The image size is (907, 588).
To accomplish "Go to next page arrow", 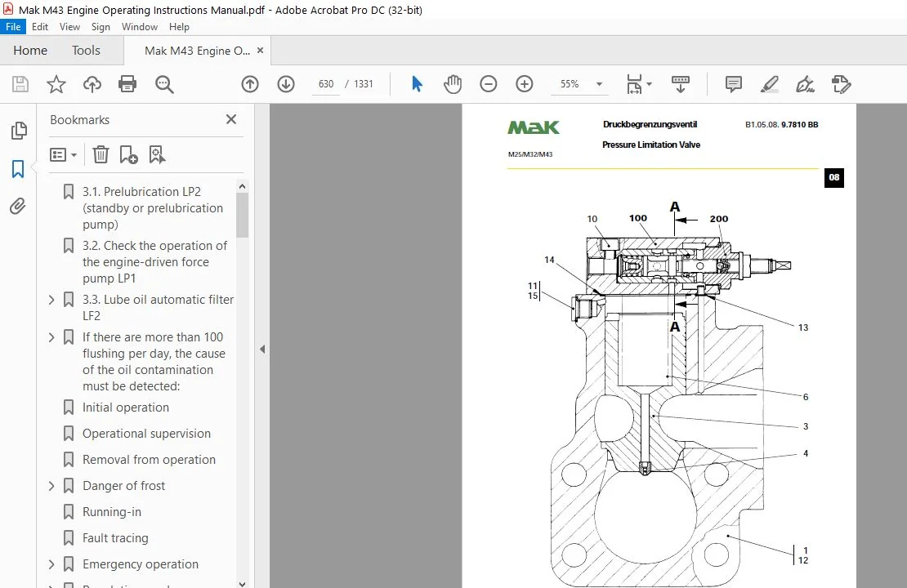I will pos(286,84).
